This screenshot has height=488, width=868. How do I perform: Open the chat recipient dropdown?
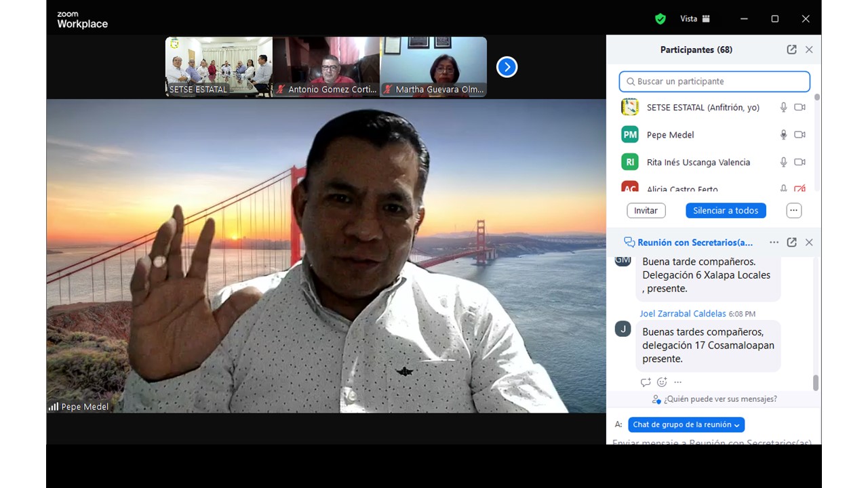(x=686, y=424)
